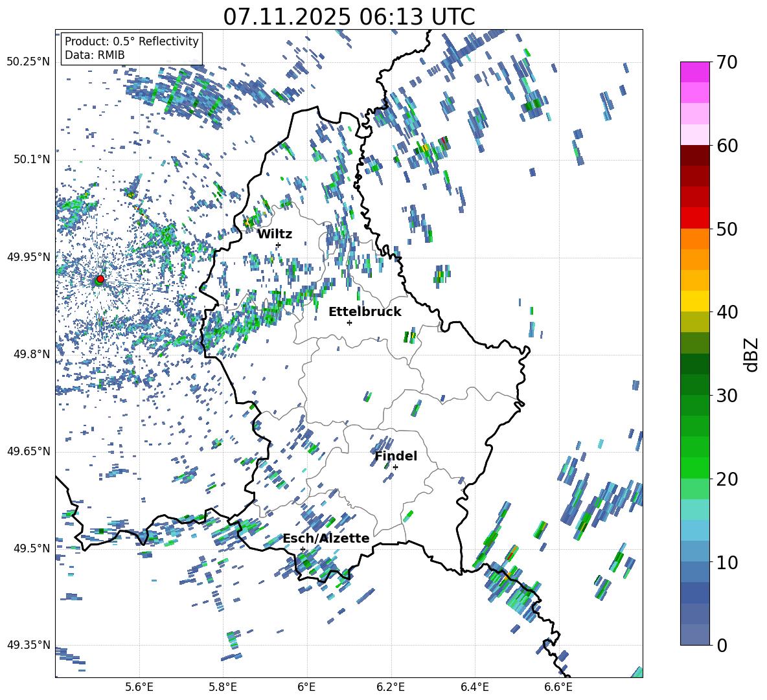The width and height of the screenshot is (767, 700).
Task: Click the 49.8°N latitude label
Action: (x=31, y=354)
